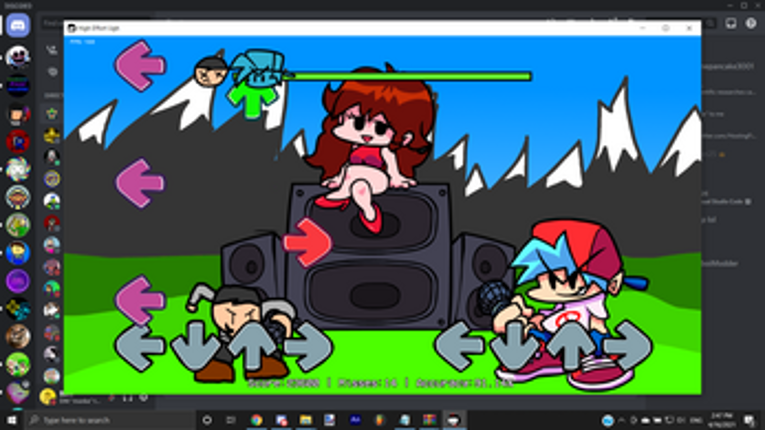Click the player's gray left arrow receptor

tap(458, 346)
